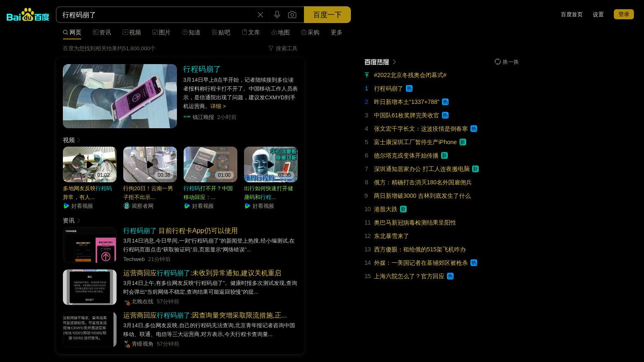Image resolution: width=644 pixels, height=362 pixels.
Task: Open hot search 昨日新增本土“1337+788”
Action: click(x=407, y=102)
